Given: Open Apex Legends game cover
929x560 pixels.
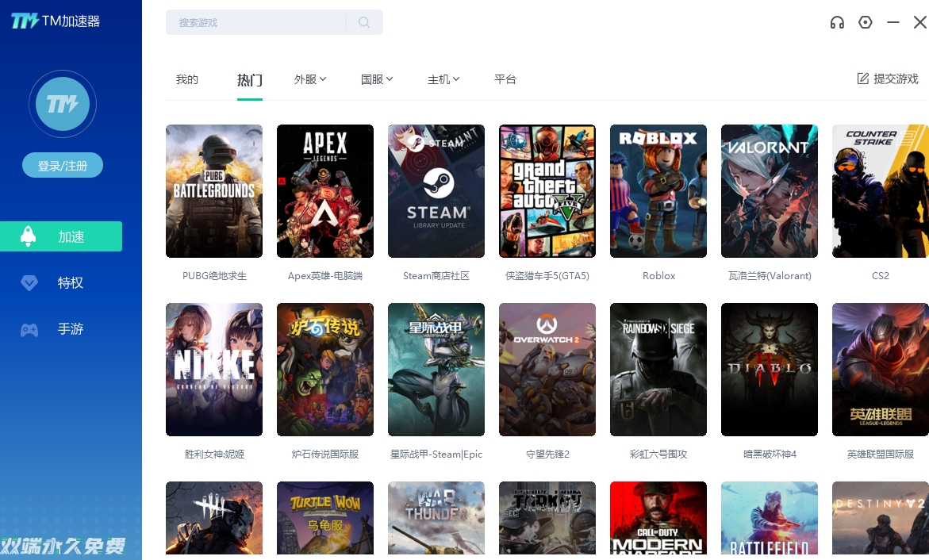Looking at the screenshot, I should tap(324, 191).
